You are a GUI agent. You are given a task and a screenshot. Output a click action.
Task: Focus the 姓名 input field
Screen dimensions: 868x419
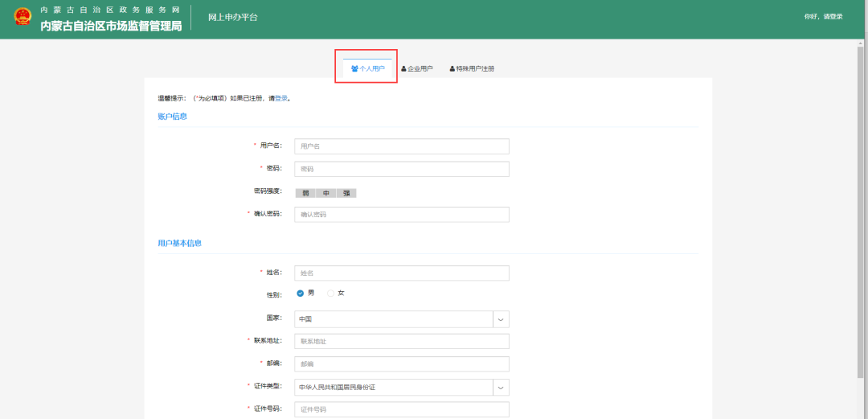401,273
